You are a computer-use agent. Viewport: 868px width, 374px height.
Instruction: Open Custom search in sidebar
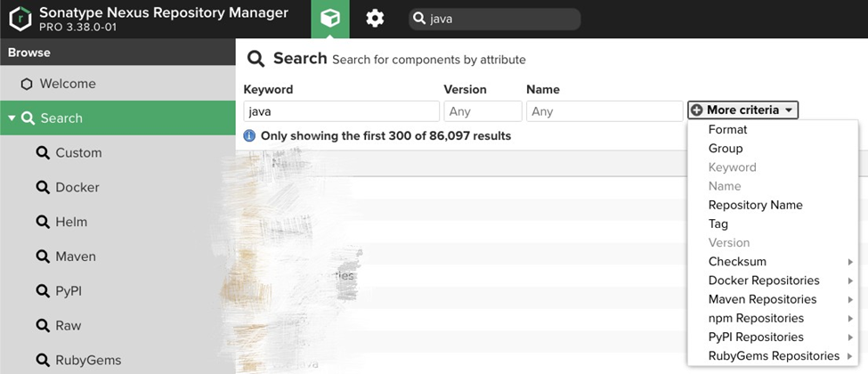[x=78, y=153]
